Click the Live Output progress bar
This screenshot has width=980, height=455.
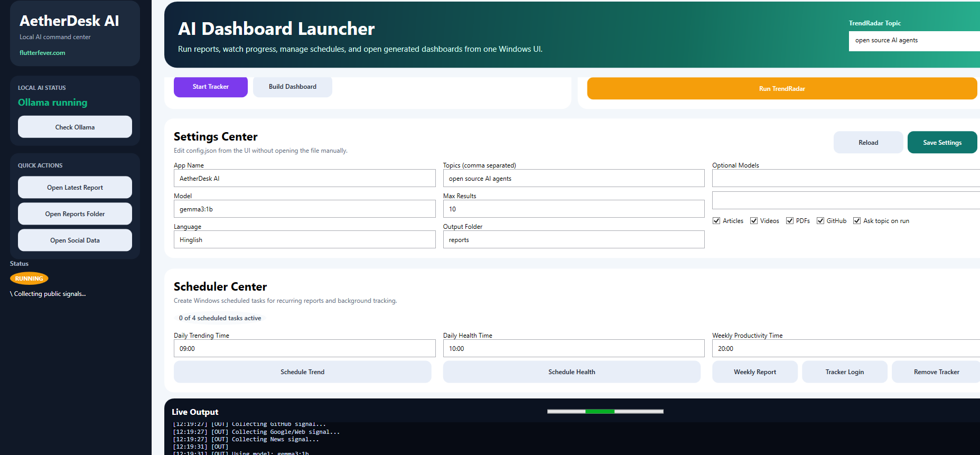605,411
